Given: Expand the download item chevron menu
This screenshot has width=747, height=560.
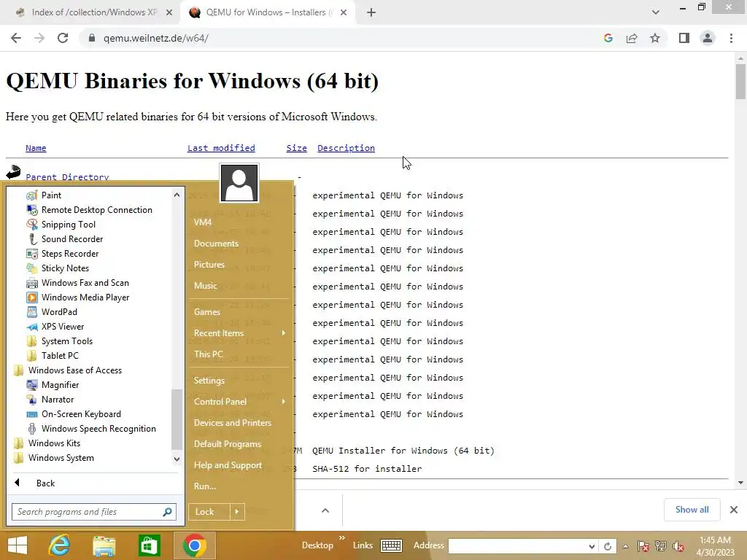Looking at the screenshot, I should pos(325,510).
